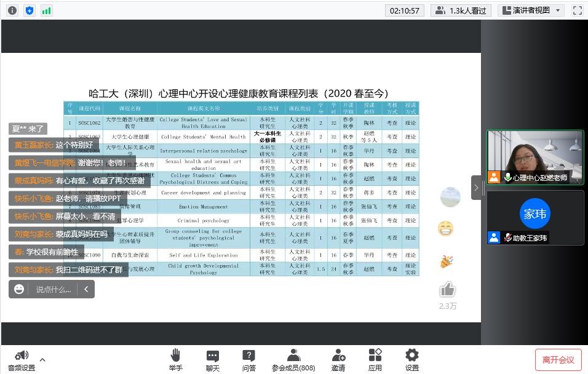
Task: Open the apps panel via 应用 icon
Action: [x=375, y=356]
